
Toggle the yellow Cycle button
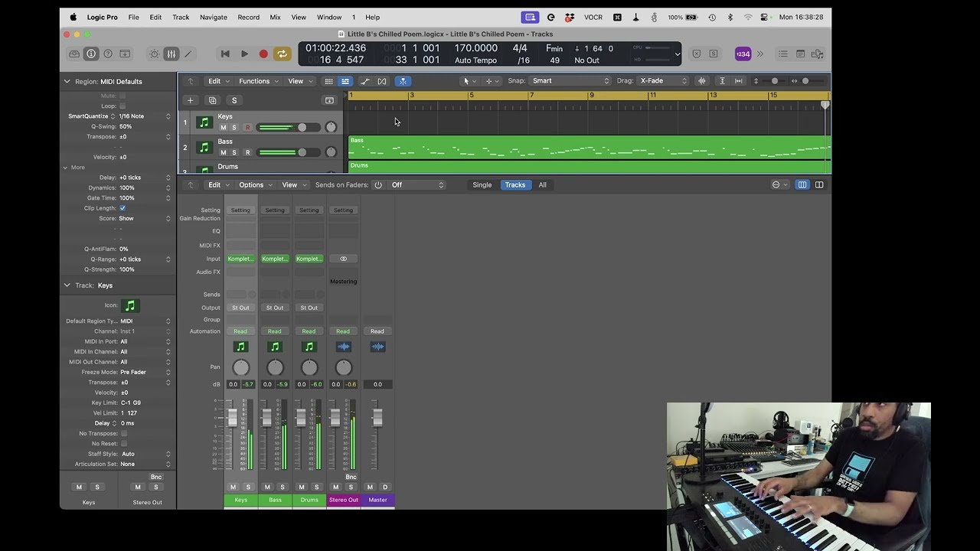[283, 54]
